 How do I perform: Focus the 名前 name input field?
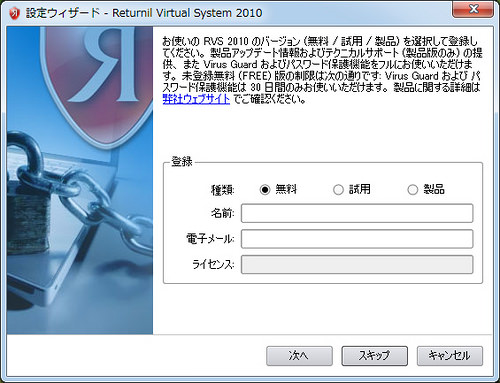click(357, 213)
